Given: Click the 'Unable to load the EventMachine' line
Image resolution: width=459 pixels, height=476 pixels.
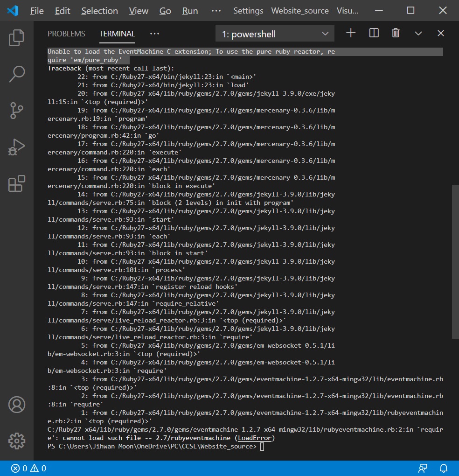Looking at the screenshot, I should coord(191,52).
